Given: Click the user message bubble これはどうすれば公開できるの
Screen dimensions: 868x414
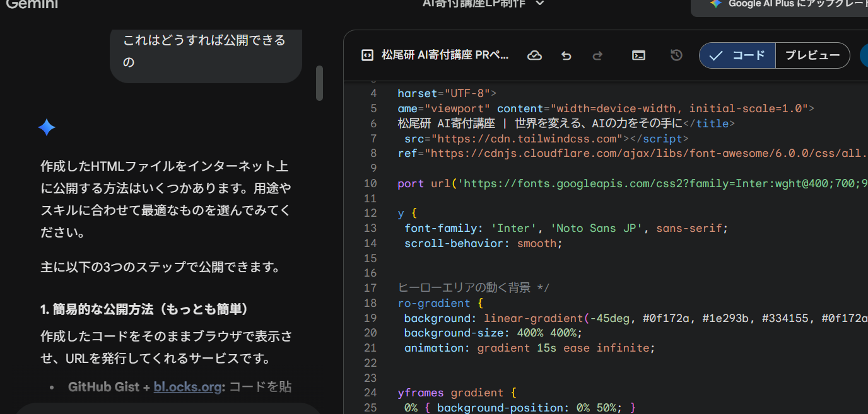Looking at the screenshot, I should tap(205, 52).
